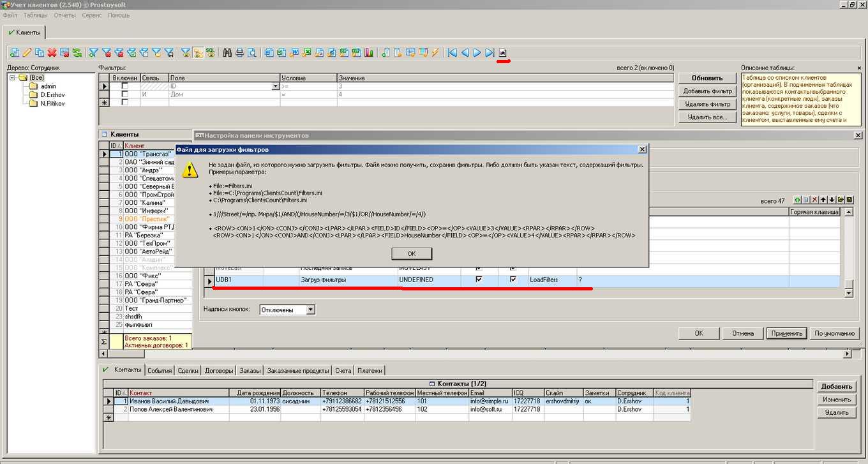Click OK in the warning dialog
The image size is (868, 464).
411,253
